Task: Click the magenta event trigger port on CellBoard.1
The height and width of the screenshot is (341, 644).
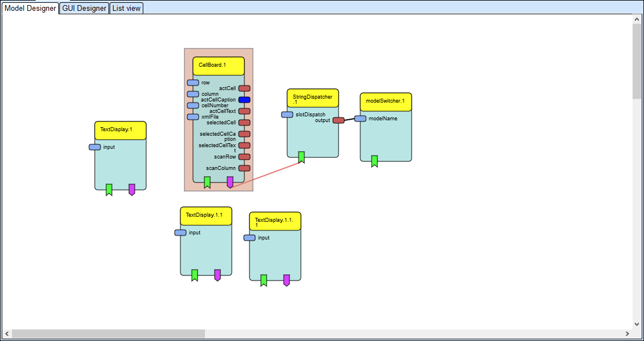Action: [x=230, y=182]
